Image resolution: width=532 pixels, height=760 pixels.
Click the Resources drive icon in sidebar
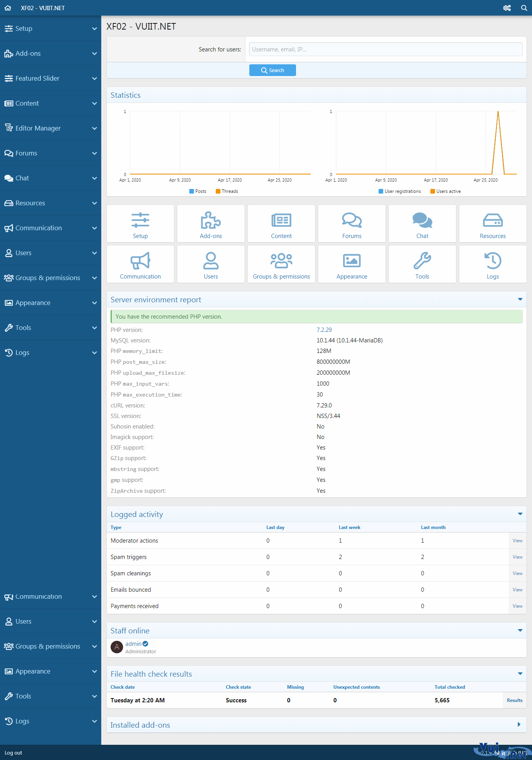9,203
